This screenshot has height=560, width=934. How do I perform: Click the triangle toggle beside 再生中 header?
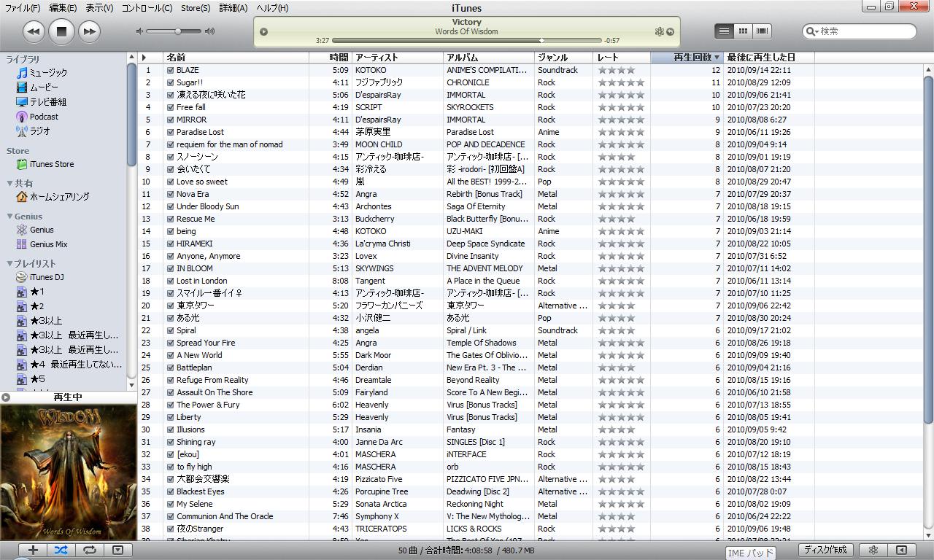[x=6, y=397]
